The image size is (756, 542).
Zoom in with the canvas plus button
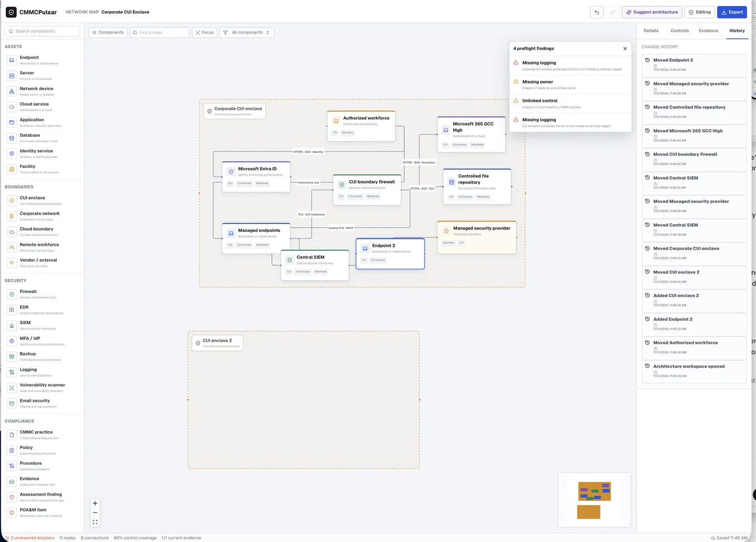click(x=95, y=504)
